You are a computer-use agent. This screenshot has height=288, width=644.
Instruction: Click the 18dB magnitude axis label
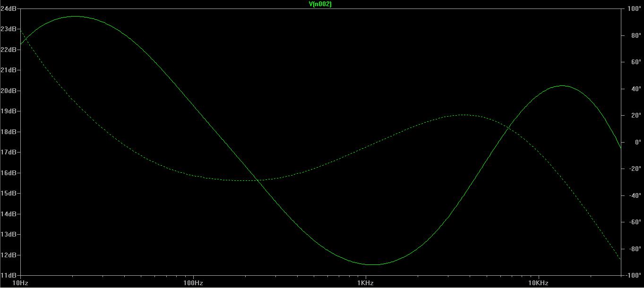[x=8, y=132]
